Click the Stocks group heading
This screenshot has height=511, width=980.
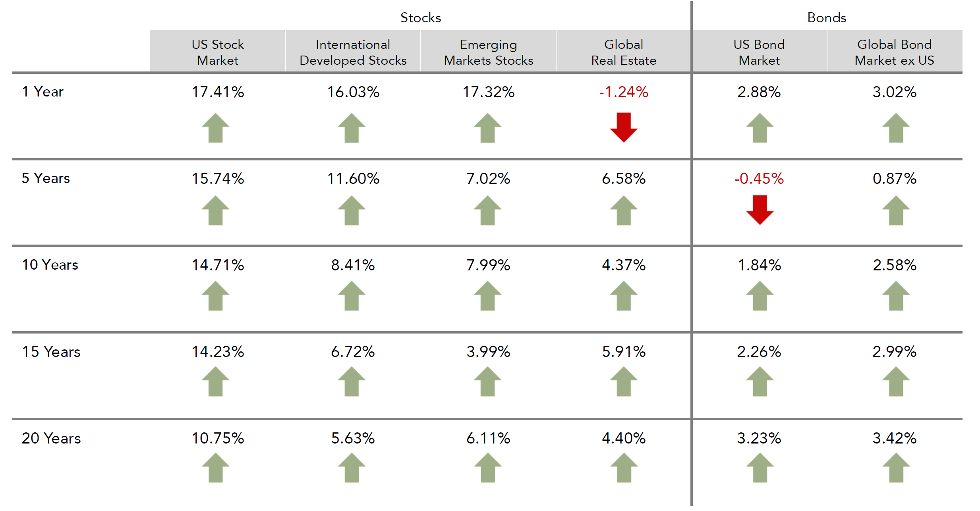click(x=420, y=17)
